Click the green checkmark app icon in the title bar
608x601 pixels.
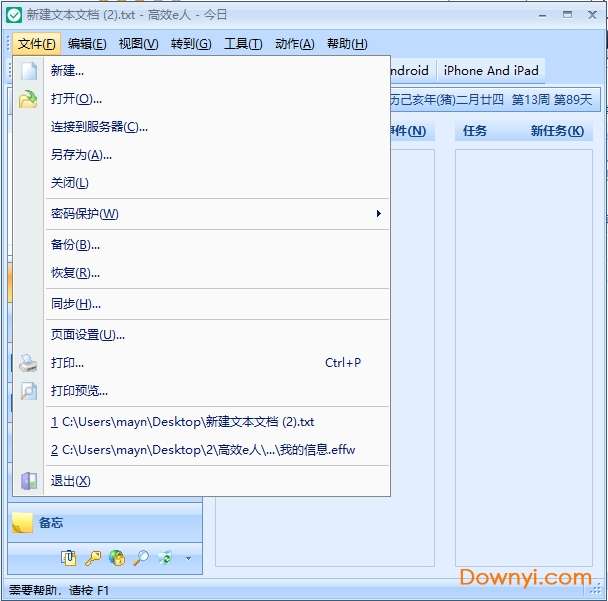pos(14,15)
